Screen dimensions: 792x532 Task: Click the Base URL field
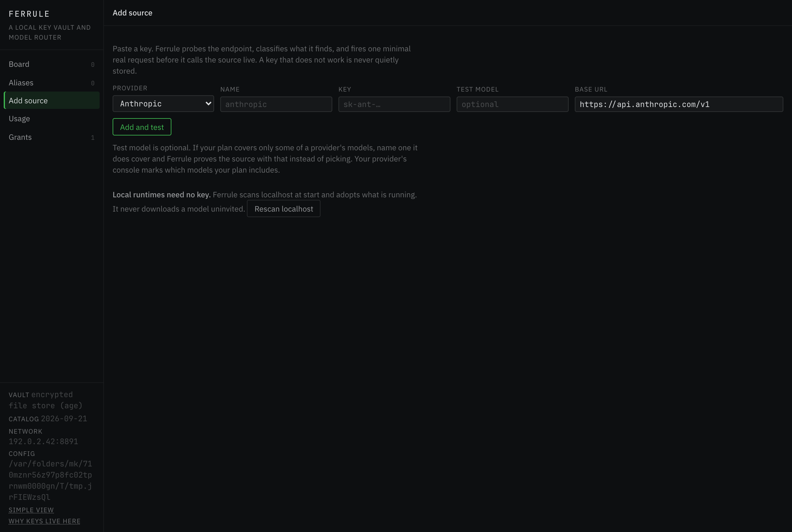click(x=679, y=104)
